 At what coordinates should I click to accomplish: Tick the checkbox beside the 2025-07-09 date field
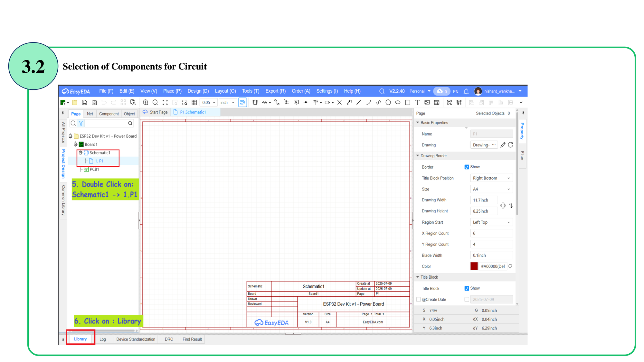(x=467, y=300)
